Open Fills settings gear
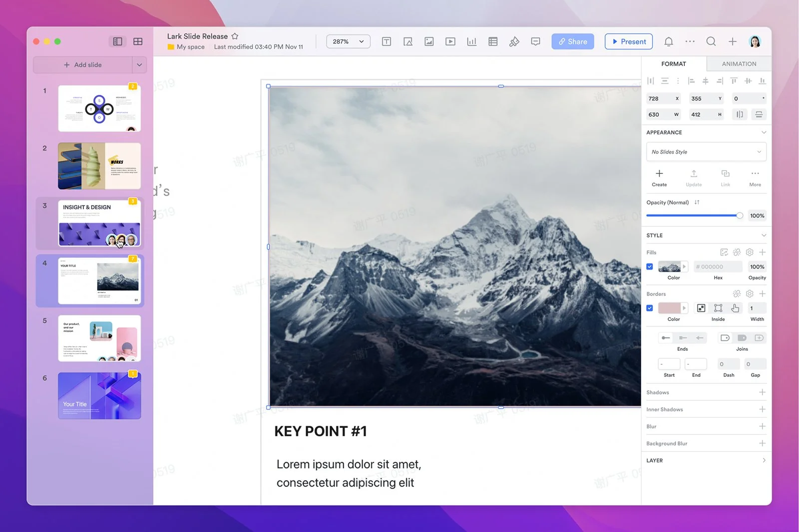The height and width of the screenshot is (532, 799). 750,253
